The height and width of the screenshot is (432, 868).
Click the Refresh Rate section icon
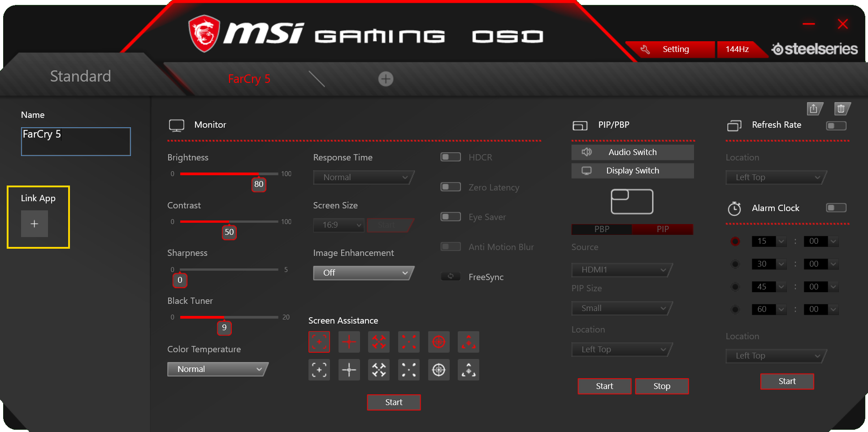coord(734,125)
